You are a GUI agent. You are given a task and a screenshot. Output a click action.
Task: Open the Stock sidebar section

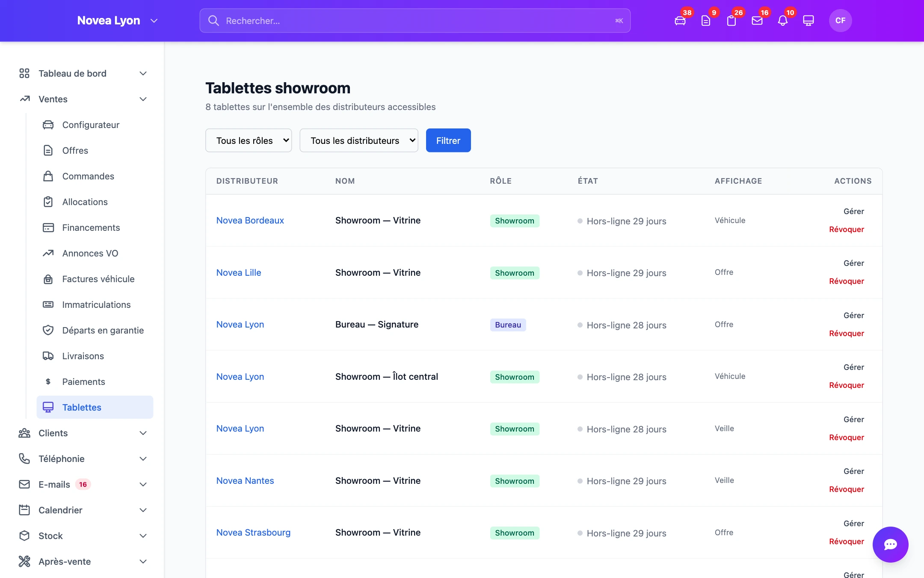(83, 536)
